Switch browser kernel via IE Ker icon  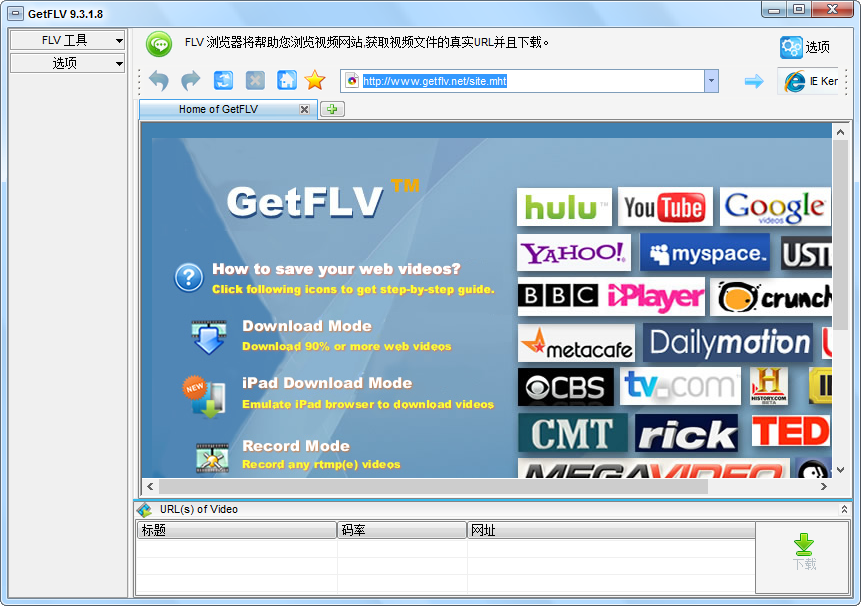[x=808, y=81]
